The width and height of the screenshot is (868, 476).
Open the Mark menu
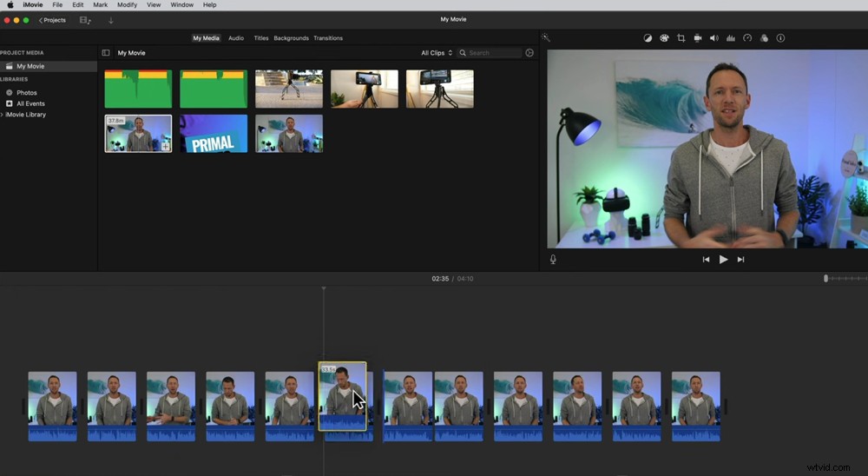[x=100, y=4]
